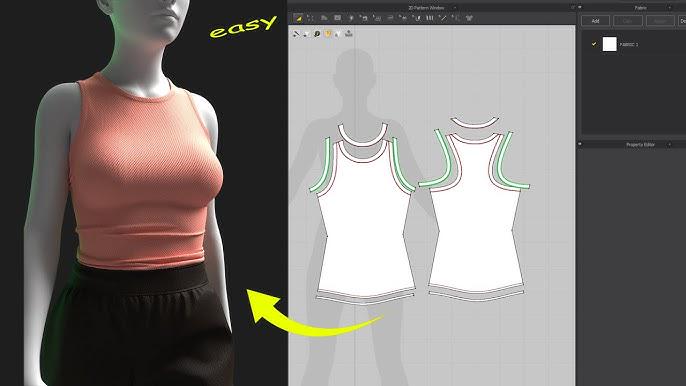
Task: Click the upload tray icon in the 2D view overlay
Action: pos(349,33)
